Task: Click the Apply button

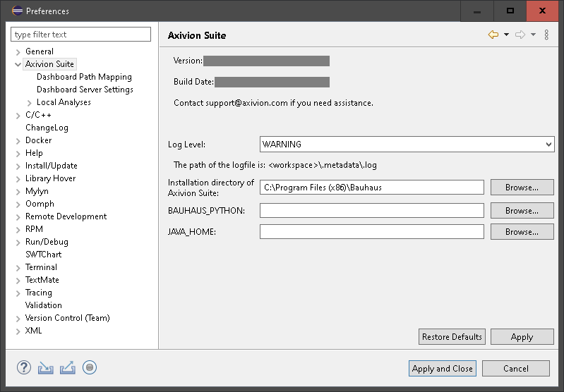Action: coord(522,337)
